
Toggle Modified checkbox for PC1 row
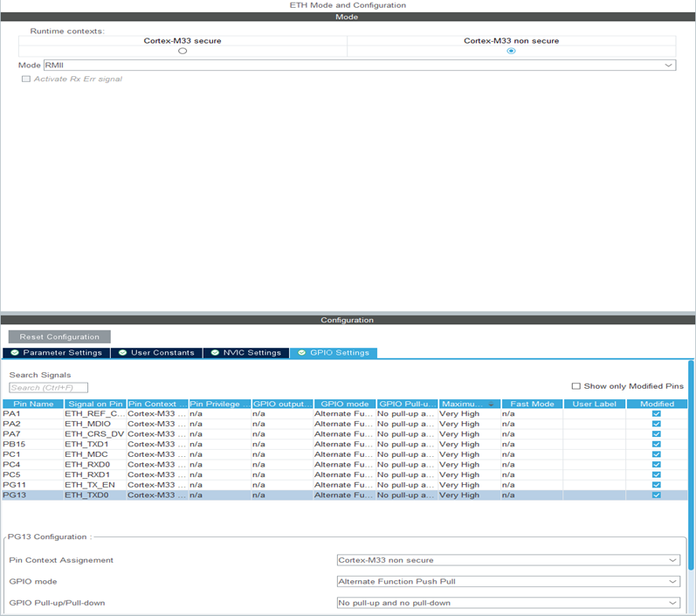(x=657, y=454)
